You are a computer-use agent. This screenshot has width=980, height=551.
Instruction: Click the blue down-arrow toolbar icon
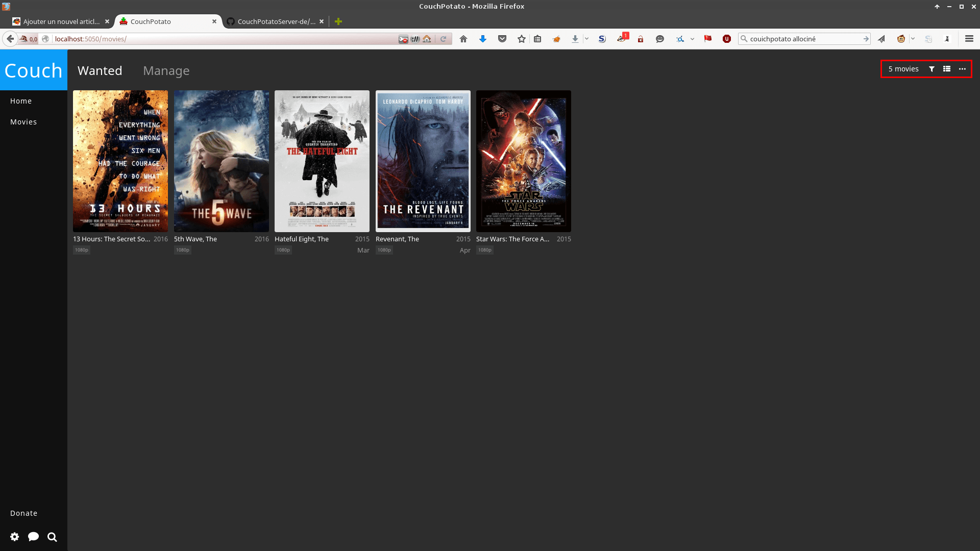click(x=483, y=39)
